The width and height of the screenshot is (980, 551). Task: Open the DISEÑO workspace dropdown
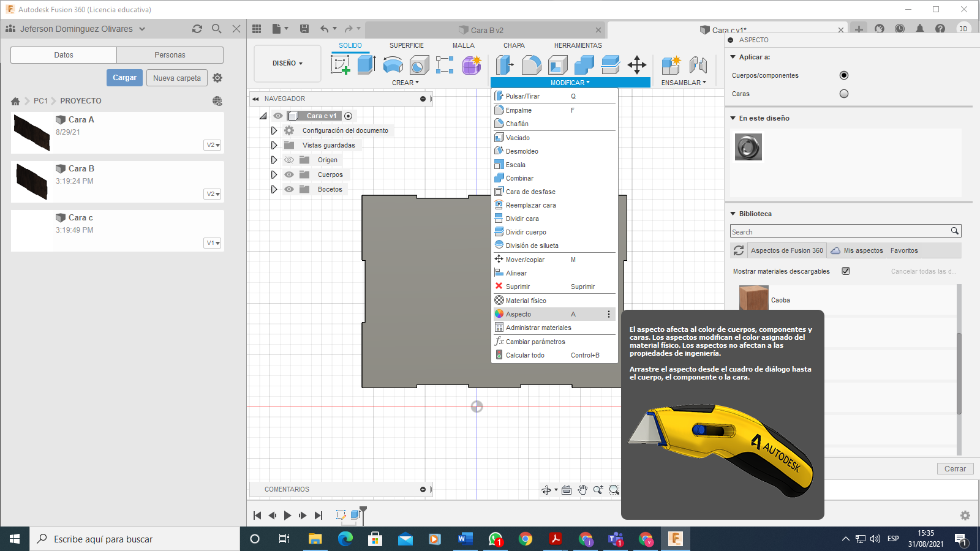click(287, 63)
